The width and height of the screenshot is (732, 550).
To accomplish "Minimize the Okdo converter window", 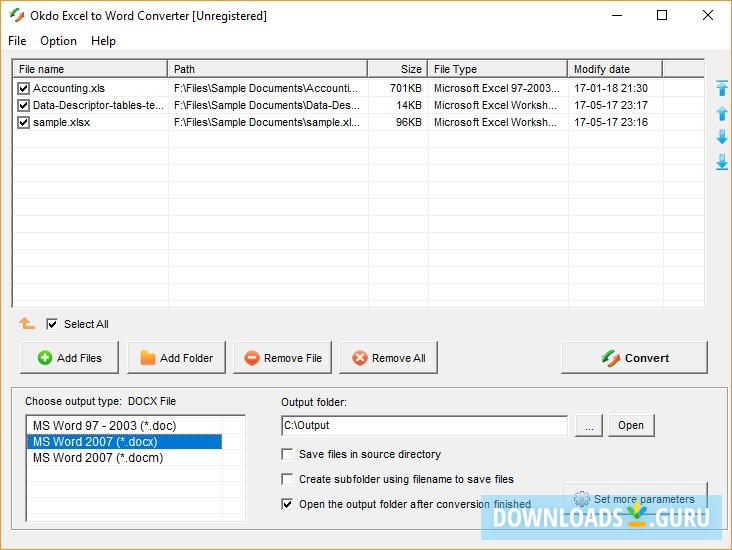I will 617,15.
